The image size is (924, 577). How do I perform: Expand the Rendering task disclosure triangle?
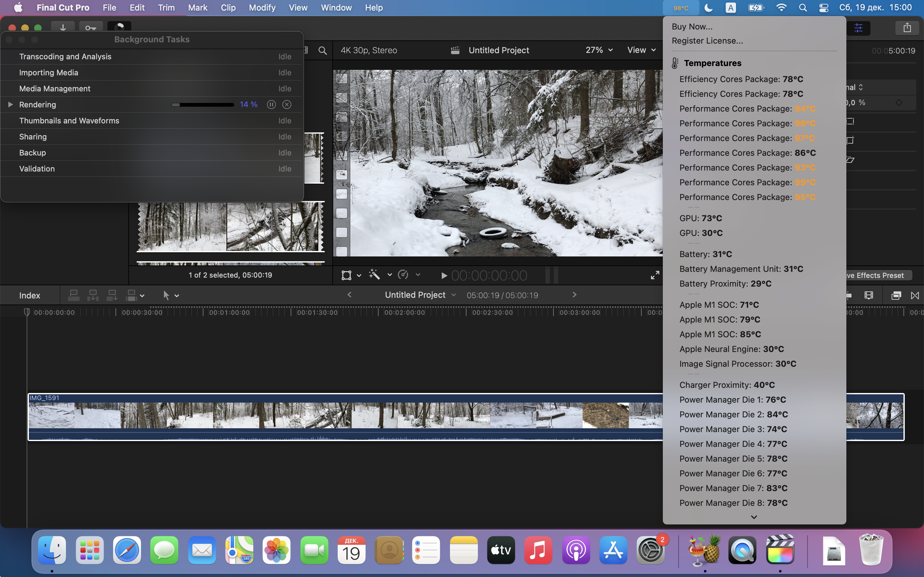coord(11,105)
